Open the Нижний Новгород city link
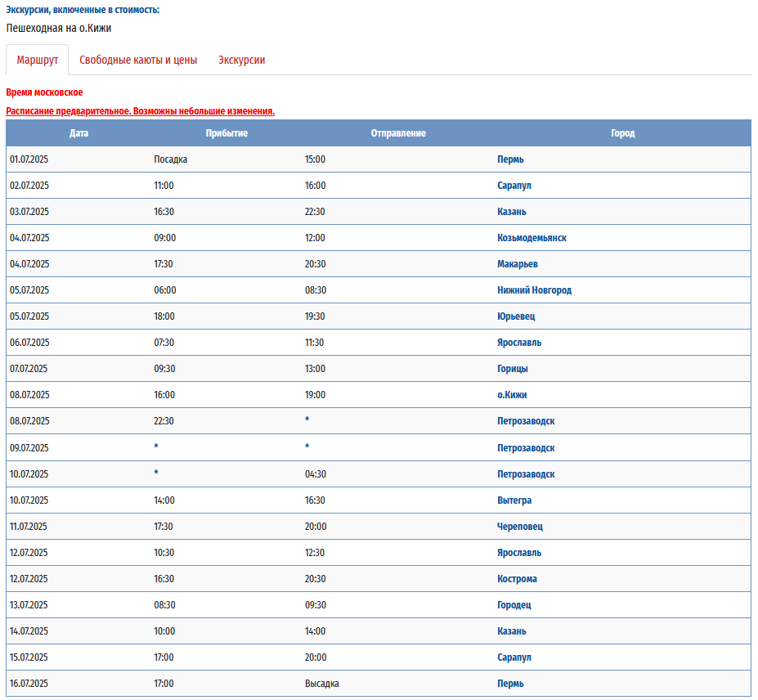The height and width of the screenshot is (700, 758). click(x=535, y=290)
